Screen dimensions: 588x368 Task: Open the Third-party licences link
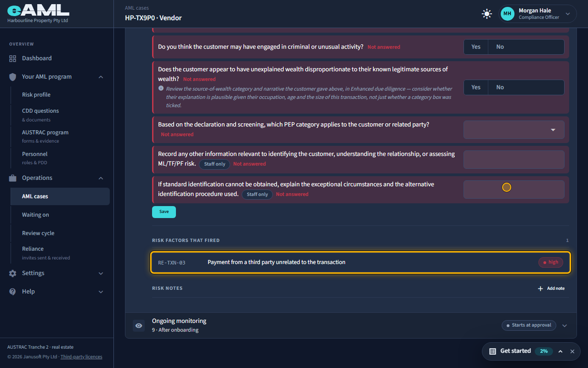coord(81,357)
